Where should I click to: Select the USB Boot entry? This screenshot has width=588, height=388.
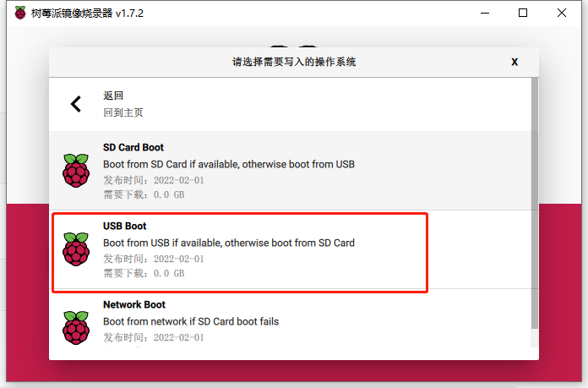290,249
